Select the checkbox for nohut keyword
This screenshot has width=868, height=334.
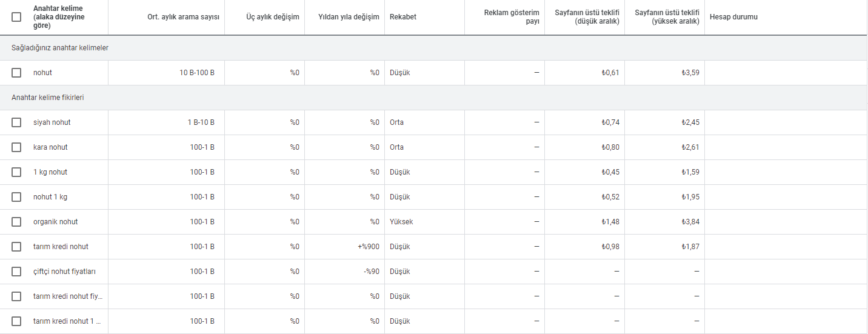pos(16,73)
